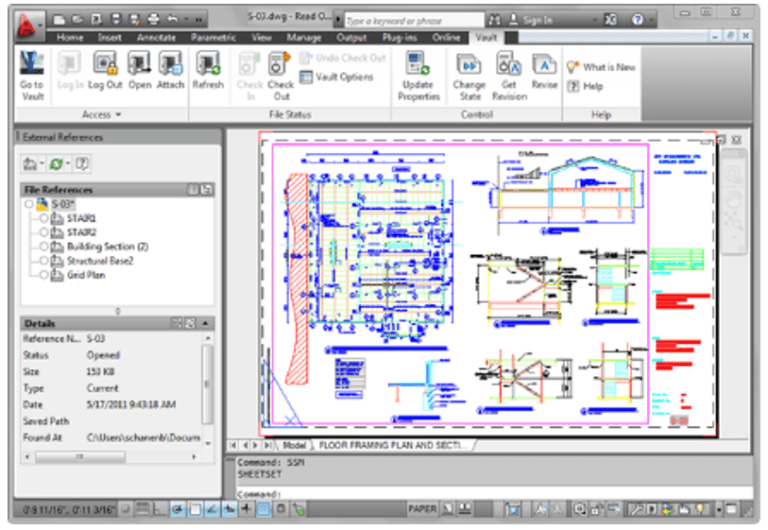The width and height of the screenshot is (768, 530).
Task: Click the coordinates readout in status bar
Action: coord(68,510)
